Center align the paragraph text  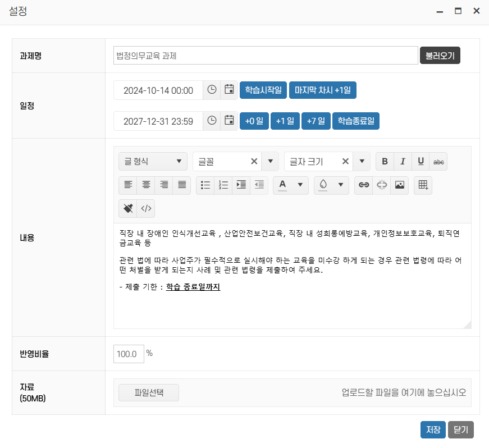coord(146,185)
